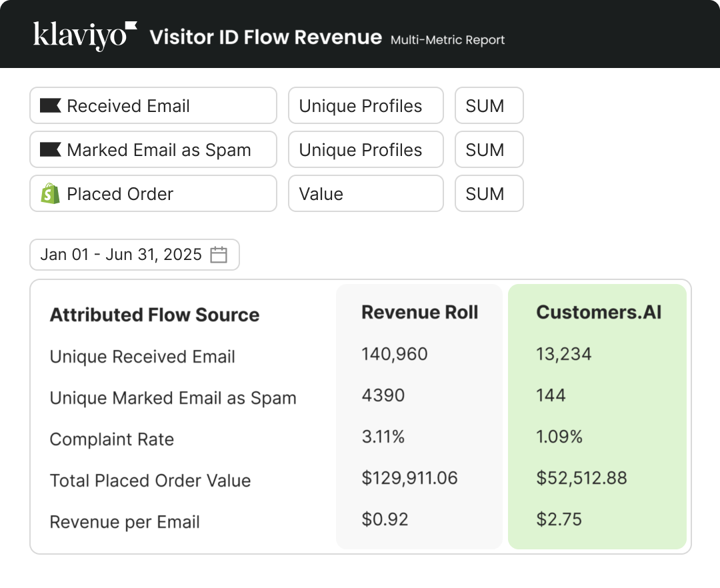Click the Revenue Roll value 140,960
This screenshot has width=720, height=588.
(x=395, y=354)
